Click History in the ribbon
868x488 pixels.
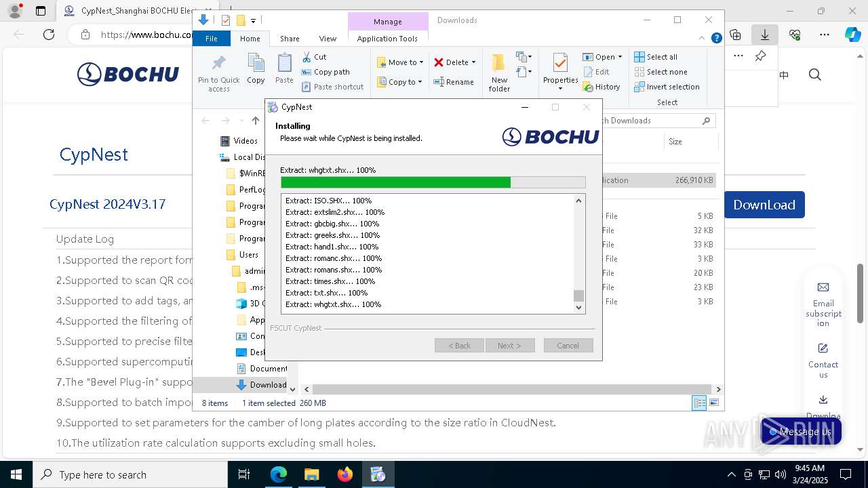(x=601, y=87)
